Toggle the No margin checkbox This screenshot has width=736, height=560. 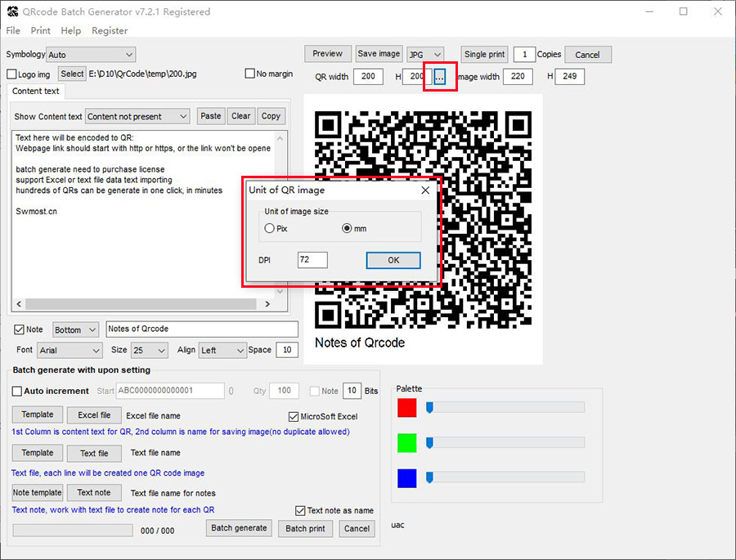(250, 74)
